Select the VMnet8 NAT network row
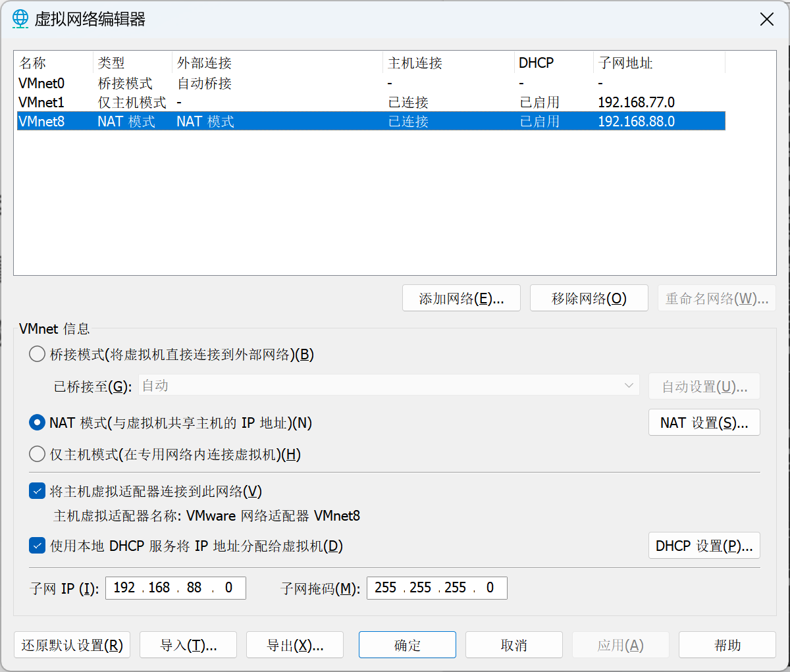 (41, 122)
